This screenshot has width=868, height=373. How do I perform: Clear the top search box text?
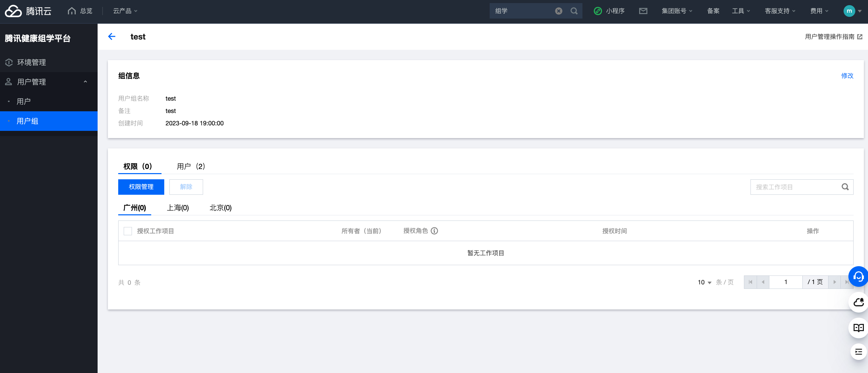pyautogui.click(x=559, y=11)
